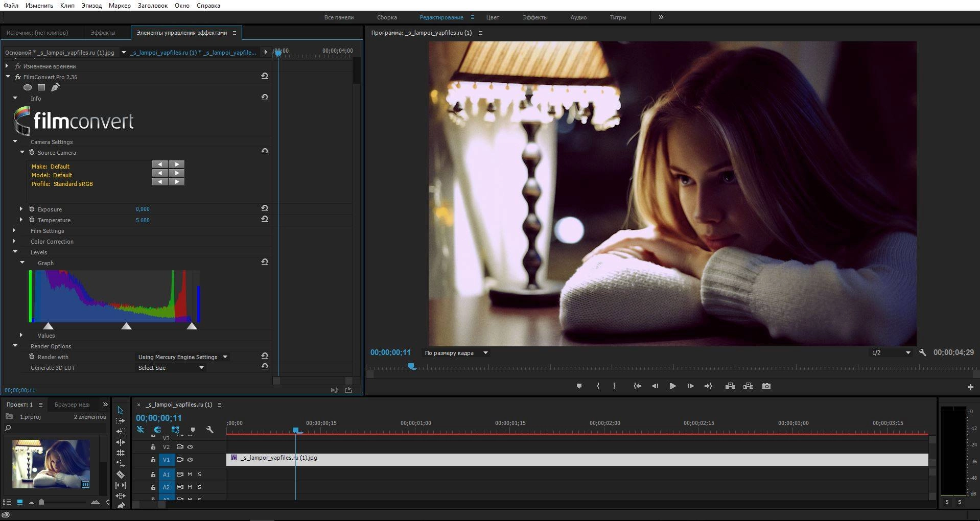Click the ellipse mask icon under FilmConvert

[28, 87]
